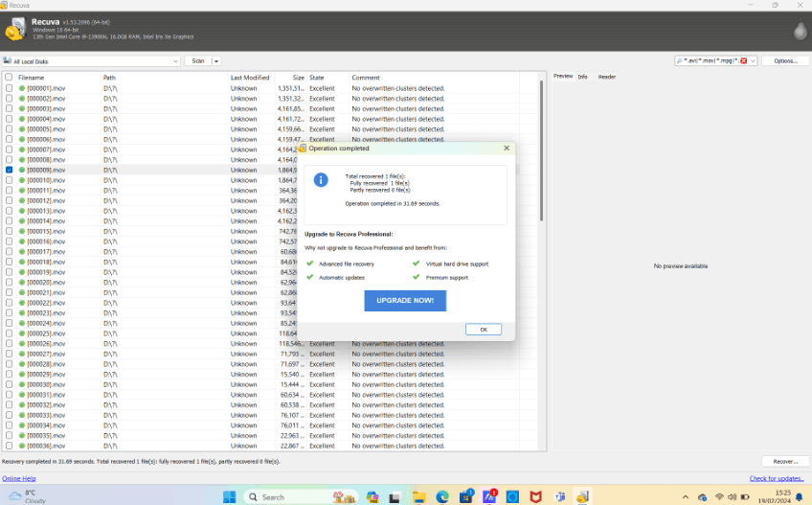Click OK in the Operation completed dialog
Screen dimensions: 812x505
pyautogui.click(x=484, y=330)
